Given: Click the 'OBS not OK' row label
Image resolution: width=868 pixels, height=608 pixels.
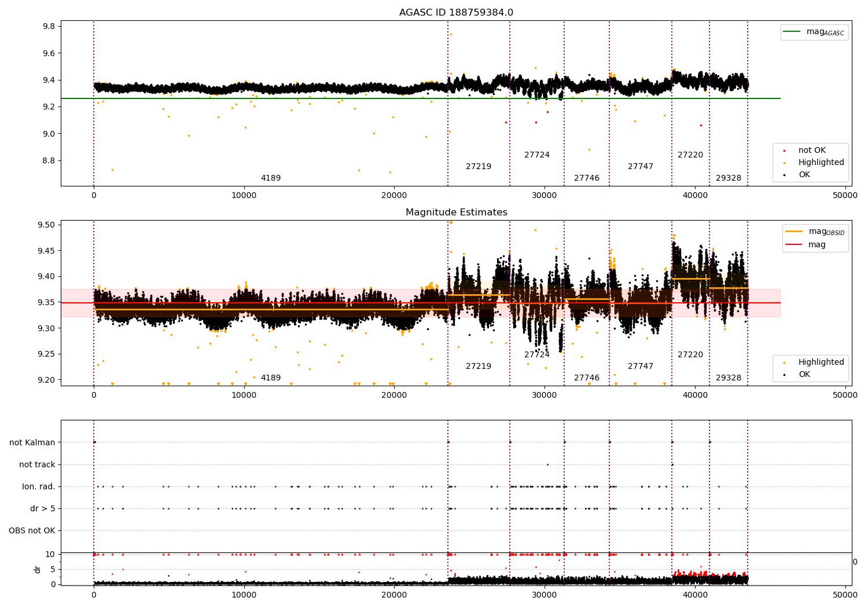Looking at the screenshot, I should point(32,530).
